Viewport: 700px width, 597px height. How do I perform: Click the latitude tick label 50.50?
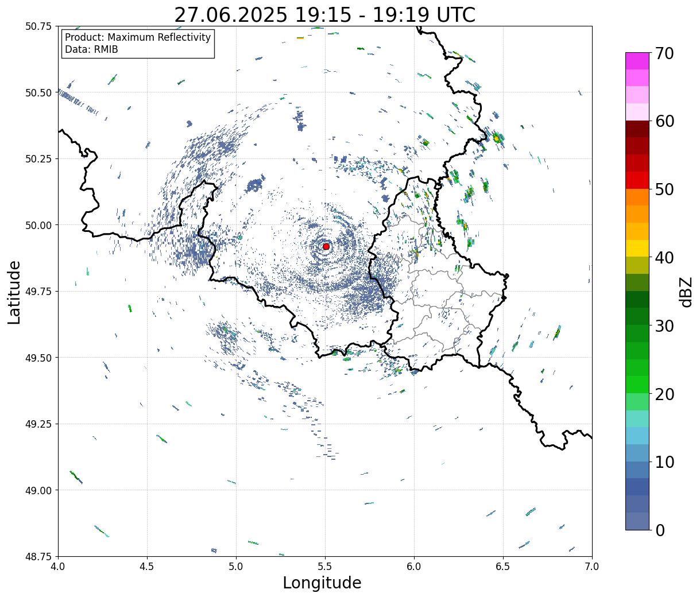pos(38,92)
